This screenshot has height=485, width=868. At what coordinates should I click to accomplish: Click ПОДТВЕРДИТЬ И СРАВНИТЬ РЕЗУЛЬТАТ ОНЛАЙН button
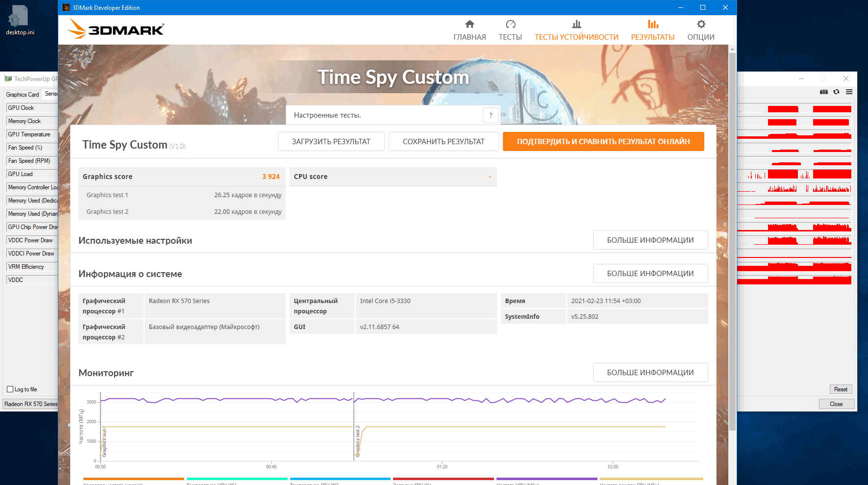tap(603, 142)
